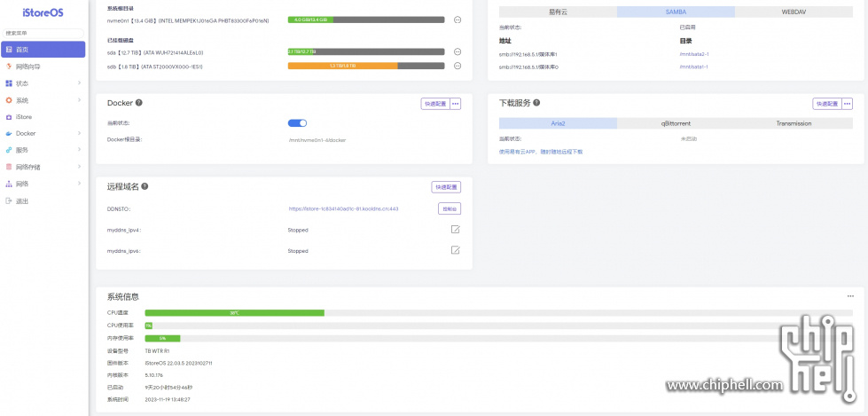Focus the sidebar menu search field
Viewport: 868px width, 416px height.
43,33
